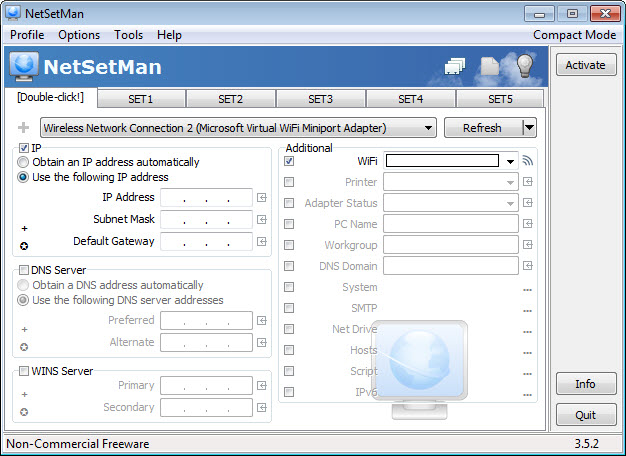Click the get-current arrow icon next to Default Gateway
Viewport: 626px width, 456px height.
[x=262, y=242]
